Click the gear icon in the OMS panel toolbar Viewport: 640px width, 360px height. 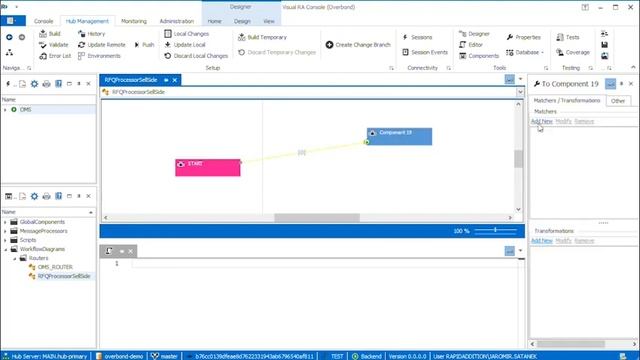[34, 84]
